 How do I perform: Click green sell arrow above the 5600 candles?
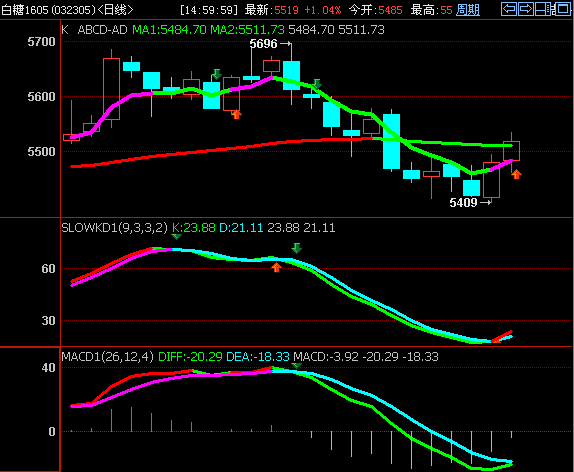pos(217,74)
